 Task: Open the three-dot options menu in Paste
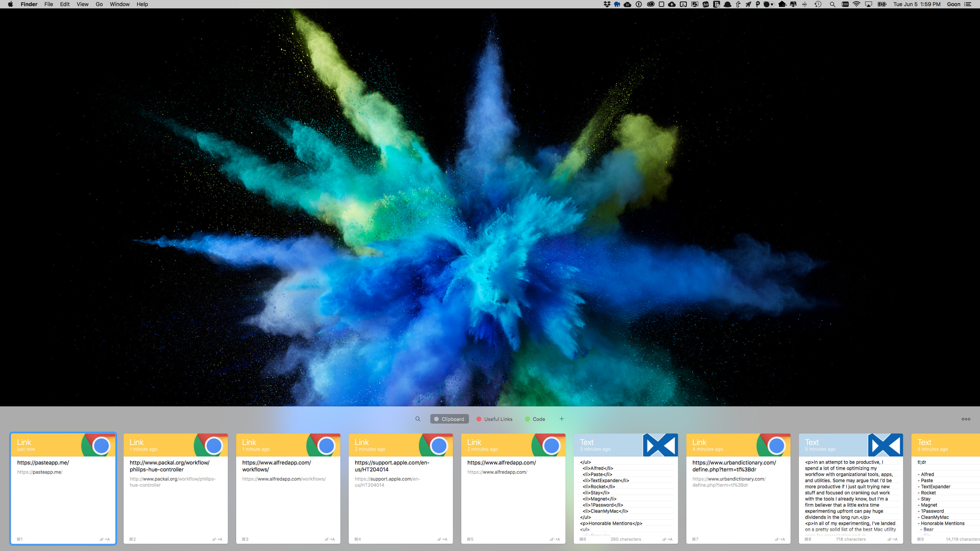tap(966, 419)
